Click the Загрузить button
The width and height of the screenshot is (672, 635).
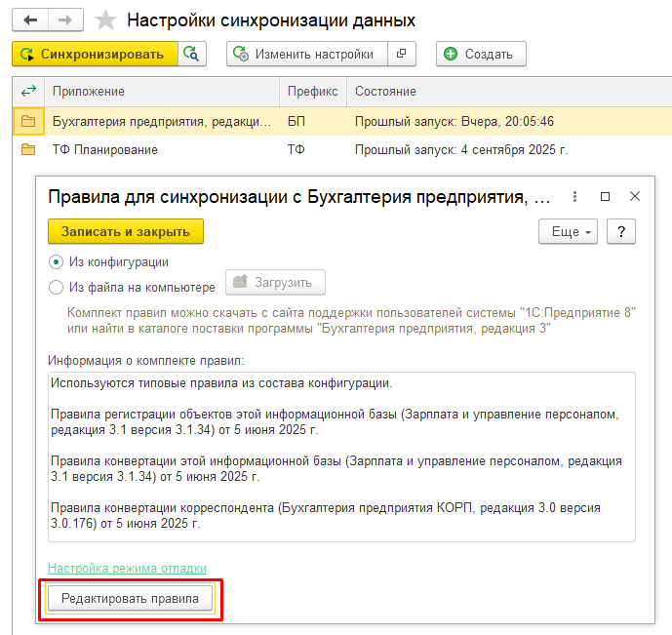(x=276, y=282)
